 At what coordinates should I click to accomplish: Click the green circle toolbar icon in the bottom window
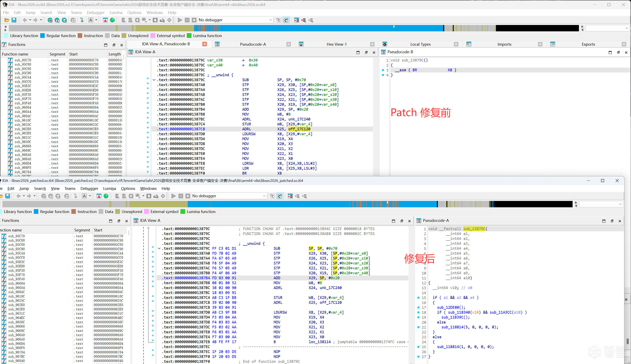pos(106,196)
